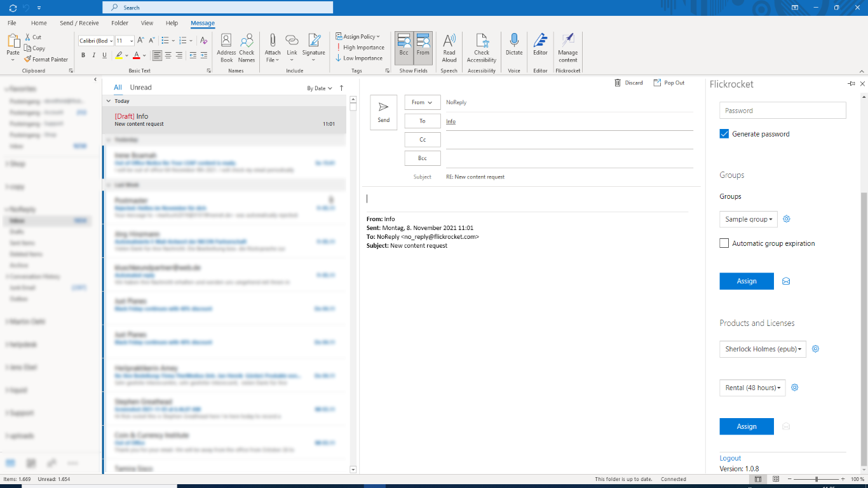This screenshot has width=868, height=488.
Task: Expand the Sherlock Holmes (epub) dropdown
Action: tap(763, 349)
